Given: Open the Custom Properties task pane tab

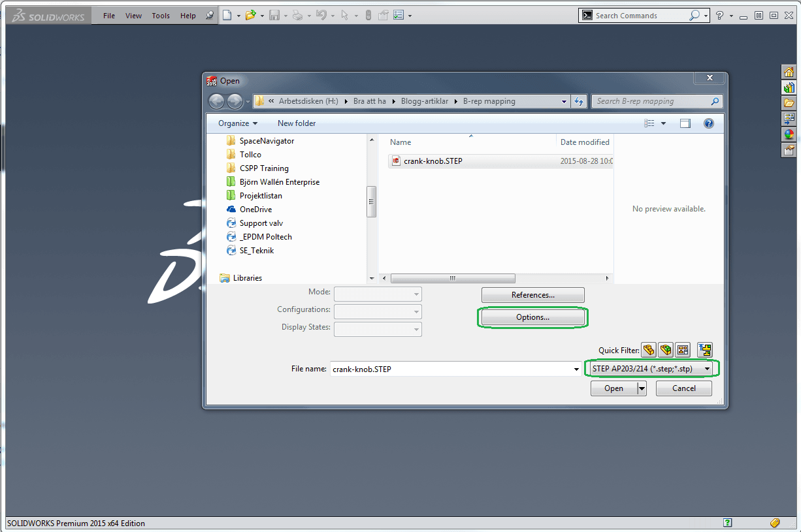Looking at the screenshot, I should [789, 150].
